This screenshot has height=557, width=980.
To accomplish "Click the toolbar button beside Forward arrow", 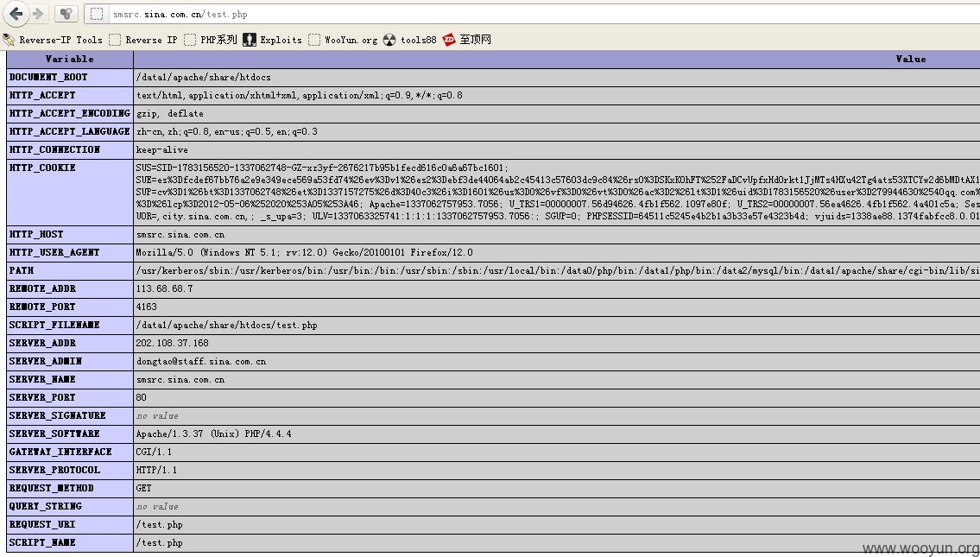I will pyautogui.click(x=66, y=13).
